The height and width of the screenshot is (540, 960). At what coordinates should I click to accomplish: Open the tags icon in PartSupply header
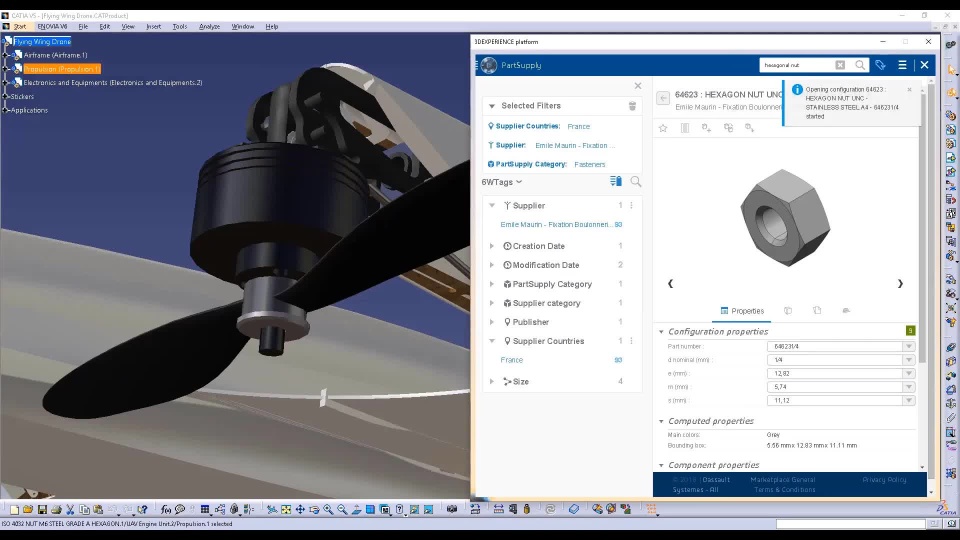click(x=880, y=65)
